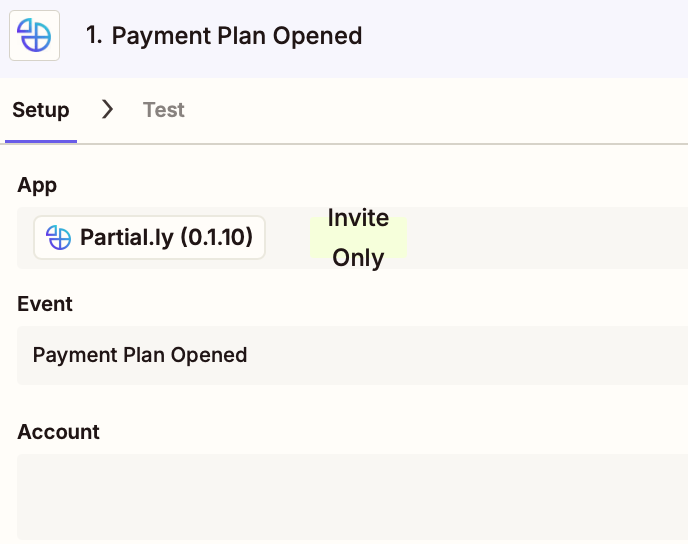Click the "Payment Plan Opened" text in the Event field
This screenshot has width=688, height=544.
[x=140, y=355]
